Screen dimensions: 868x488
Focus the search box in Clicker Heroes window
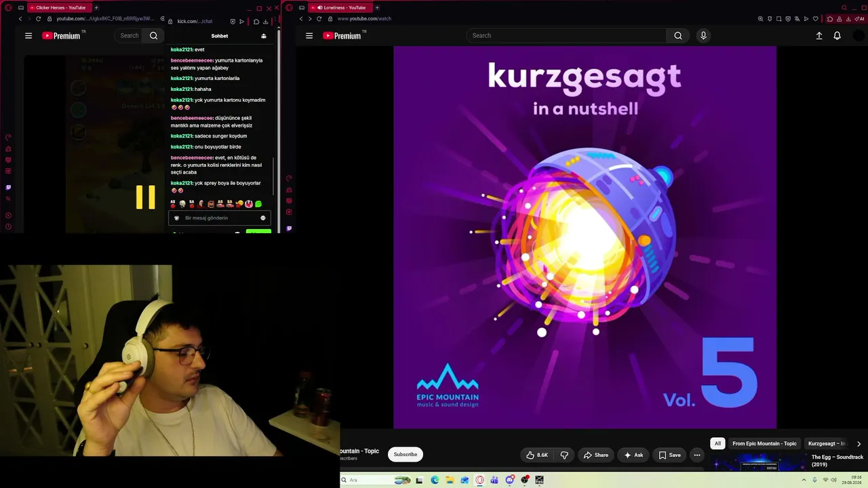click(130, 35)
